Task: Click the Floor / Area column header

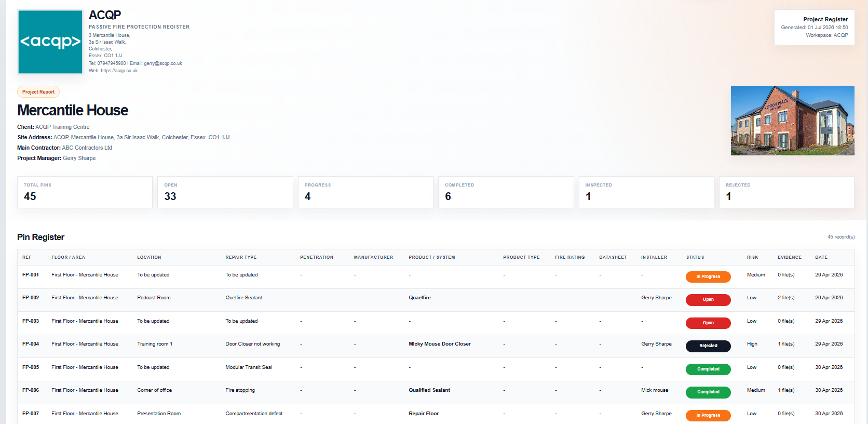Action: click(x=68, y=257)
